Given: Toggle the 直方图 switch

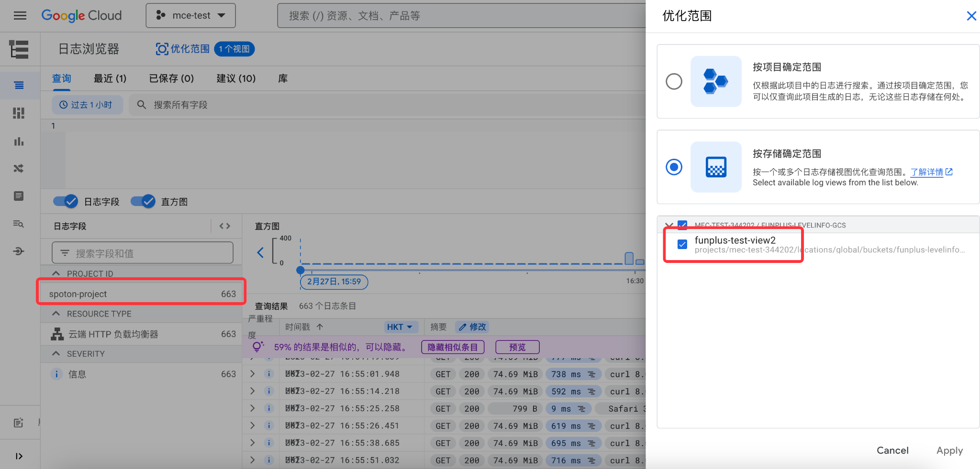Looking at the screenshot, I should pyautogui.click(x=143, y=201).
